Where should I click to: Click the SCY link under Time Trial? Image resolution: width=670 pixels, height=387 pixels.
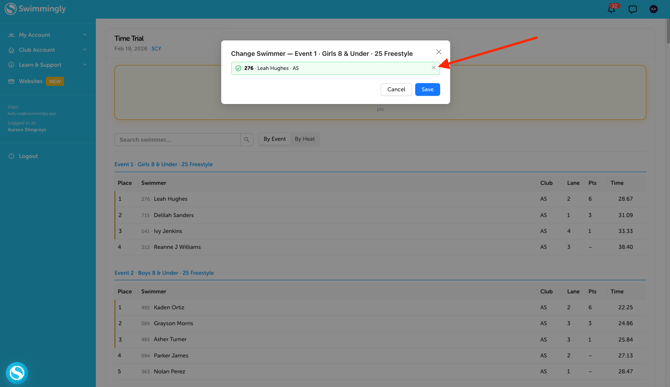pyautogui.click(x=156, y=49)
